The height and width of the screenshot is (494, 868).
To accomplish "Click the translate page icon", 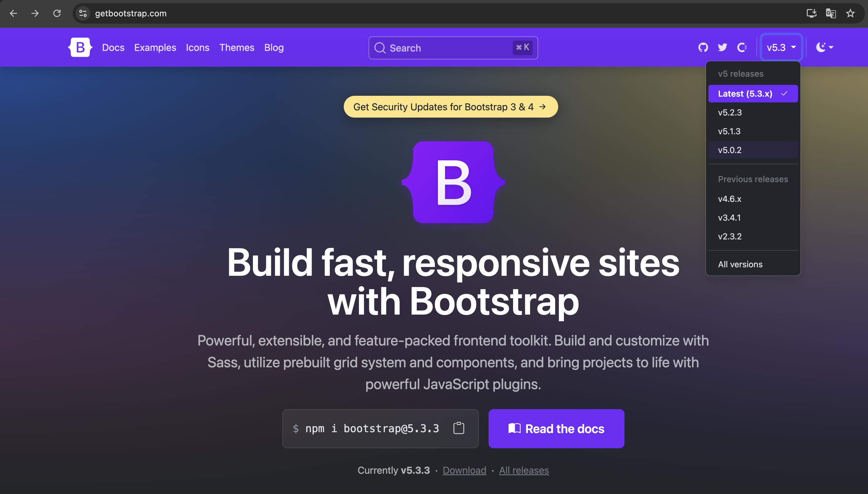I will click(831, 13).
